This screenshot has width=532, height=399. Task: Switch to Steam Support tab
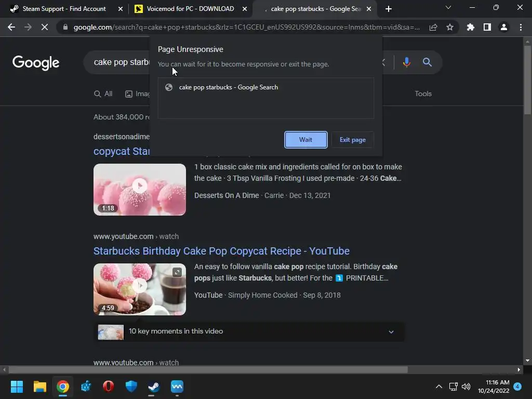pos(64,9)
